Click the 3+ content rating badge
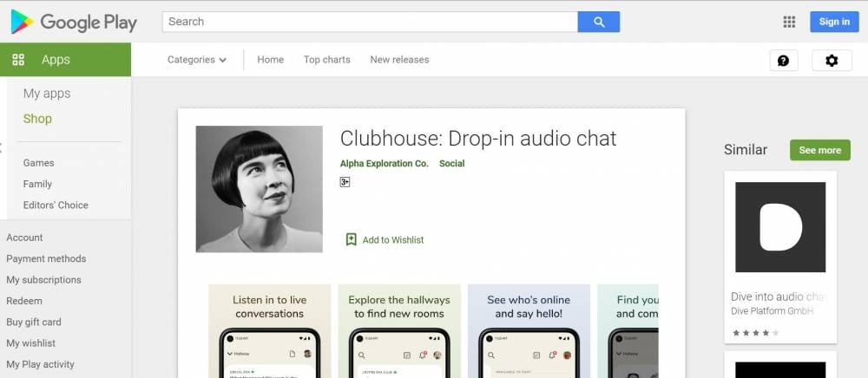The width and height of the screenshot is (868, 378). [x=345, y=182]
